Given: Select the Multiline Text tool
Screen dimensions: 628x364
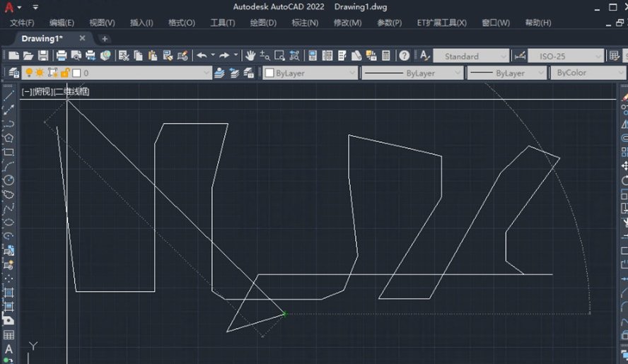Looking at the screenshot, I should coord(8,349).
